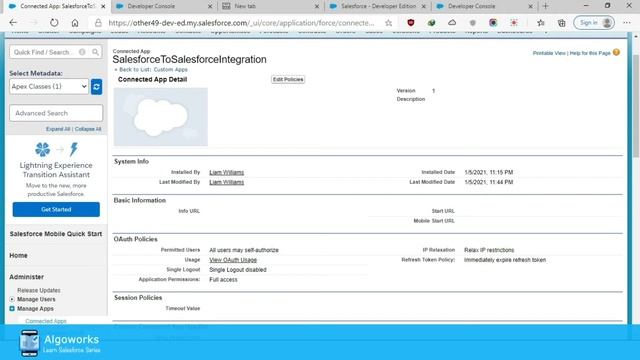Click the connected app cloud logo image

coord(161,117)
